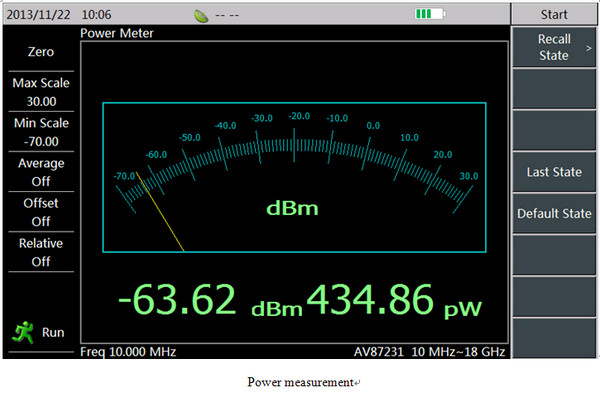Toggle the Offset Off setting
Screen dimensions: 600x393
click(x=41, y=212)
